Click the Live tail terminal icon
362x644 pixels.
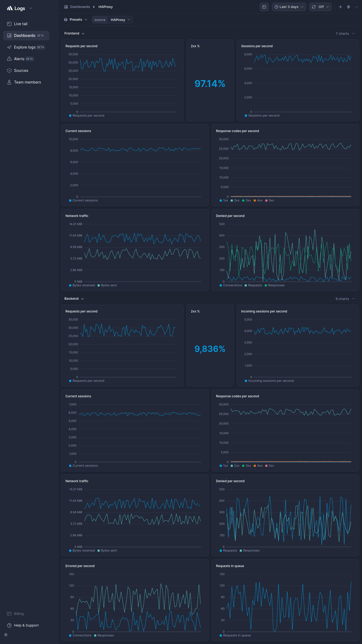point(9,24)
